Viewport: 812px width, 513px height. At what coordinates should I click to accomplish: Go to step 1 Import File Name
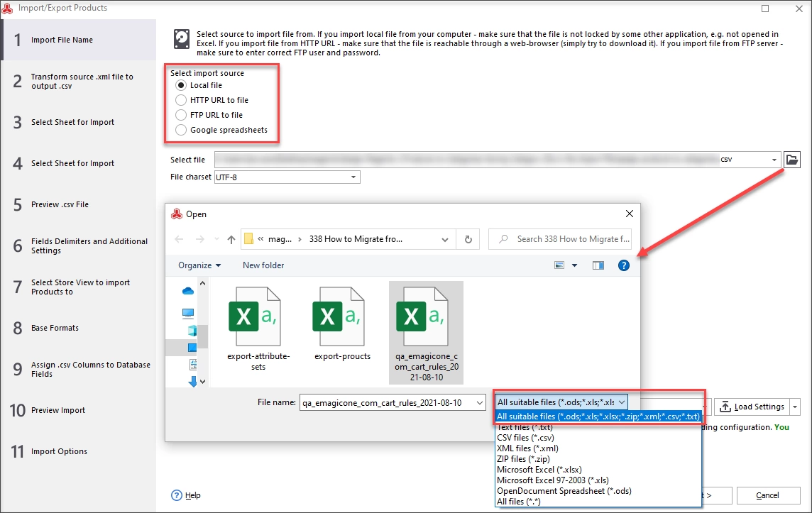(79, 40)
